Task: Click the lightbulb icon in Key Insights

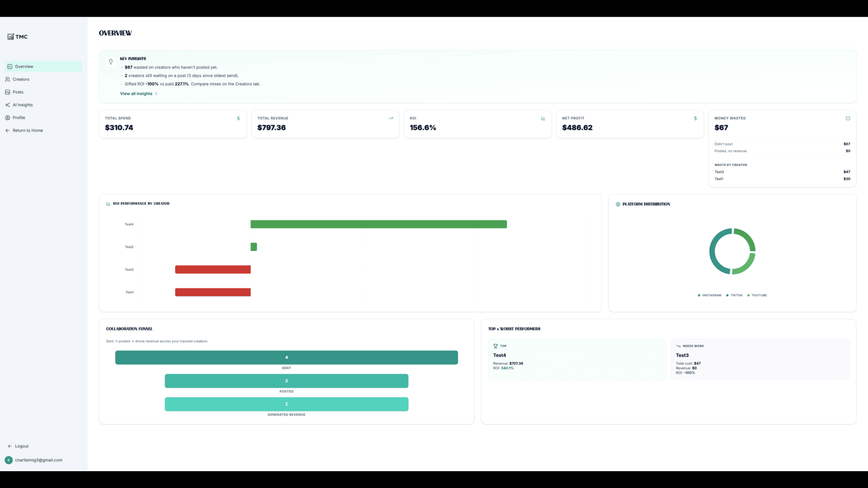Action: [x=111, y=62]
